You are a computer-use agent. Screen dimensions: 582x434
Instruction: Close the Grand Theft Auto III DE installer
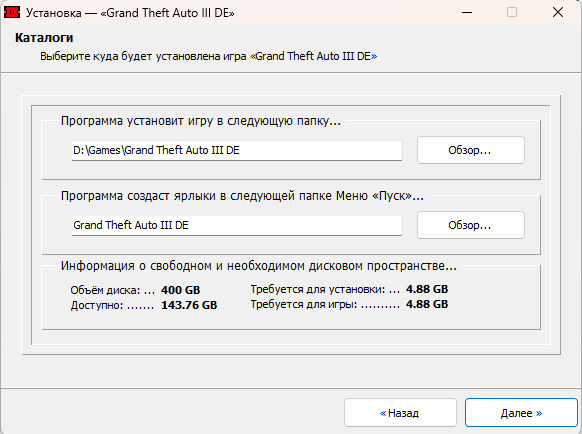[558, 12]
